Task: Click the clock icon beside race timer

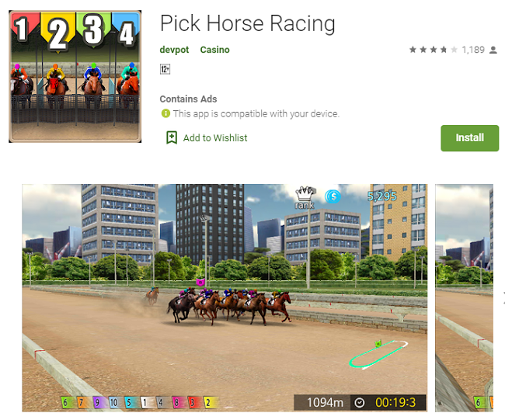Action: 360,403
